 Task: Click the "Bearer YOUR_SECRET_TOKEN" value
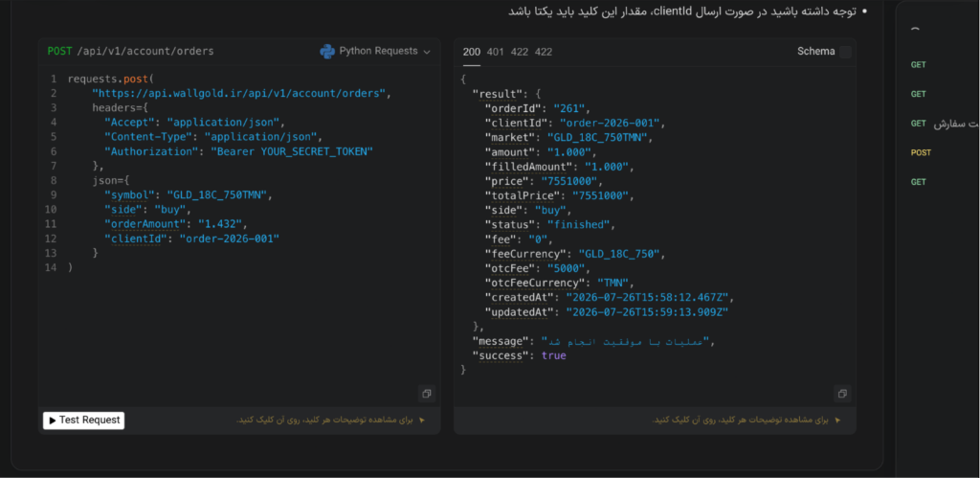(292, 151)
